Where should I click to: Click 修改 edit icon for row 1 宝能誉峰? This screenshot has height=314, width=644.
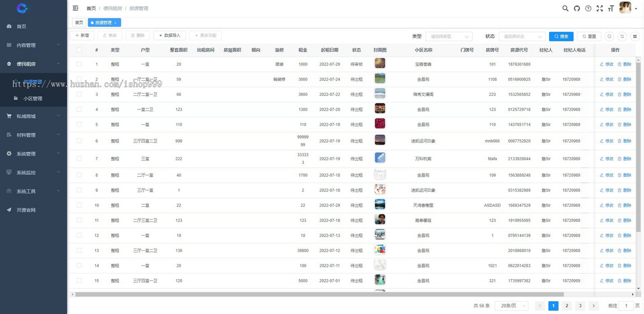606,64
